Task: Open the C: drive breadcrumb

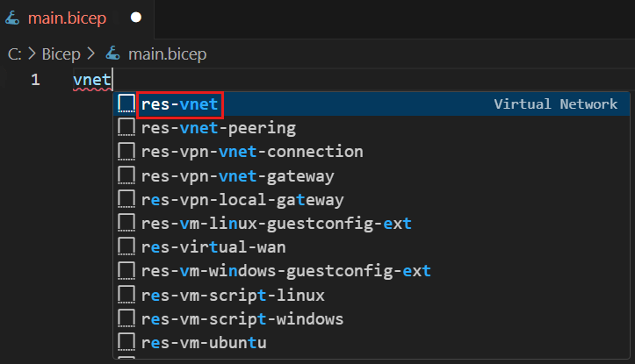Action: [x=14, y=54]
